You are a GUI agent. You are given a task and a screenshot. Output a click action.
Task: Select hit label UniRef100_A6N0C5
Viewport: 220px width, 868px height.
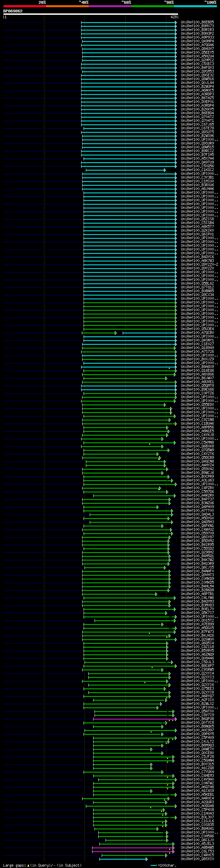click(197, 91)
